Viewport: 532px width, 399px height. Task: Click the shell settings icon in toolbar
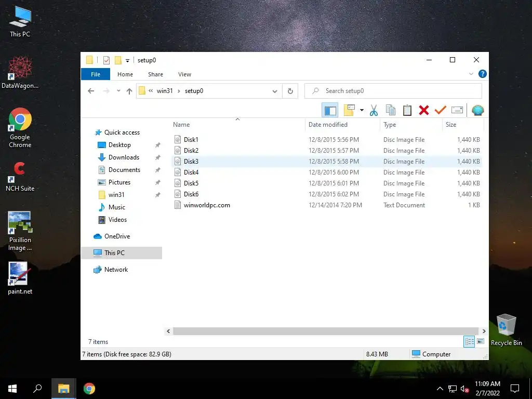tap(478, 110)
